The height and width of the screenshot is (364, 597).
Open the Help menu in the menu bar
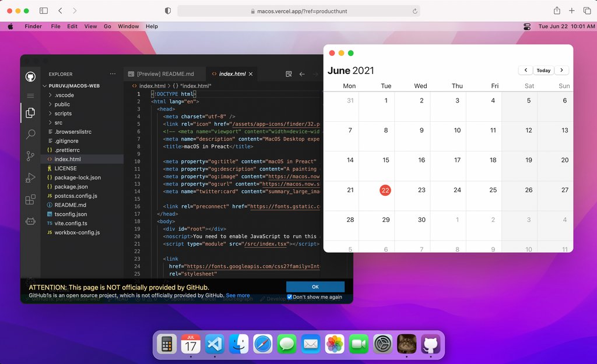pos(152,27)
